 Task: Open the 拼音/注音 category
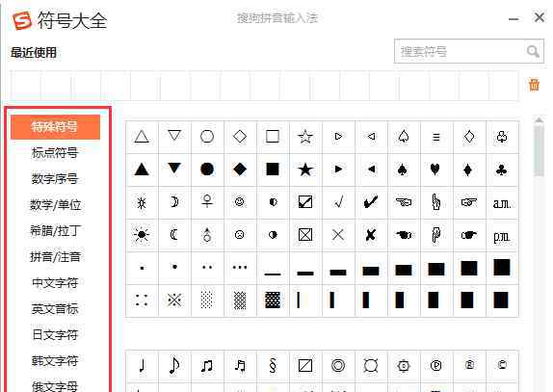click(x=55, y=257)
